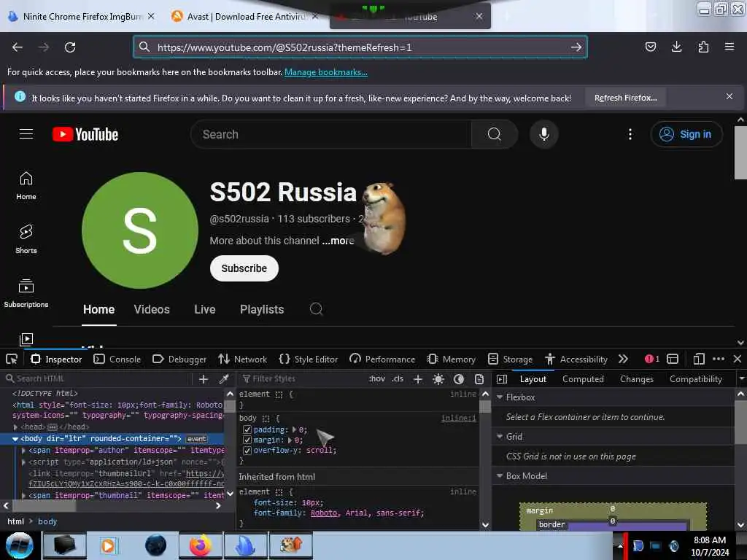
Task: Expand channel description with ...more
Action: [338, 241]
